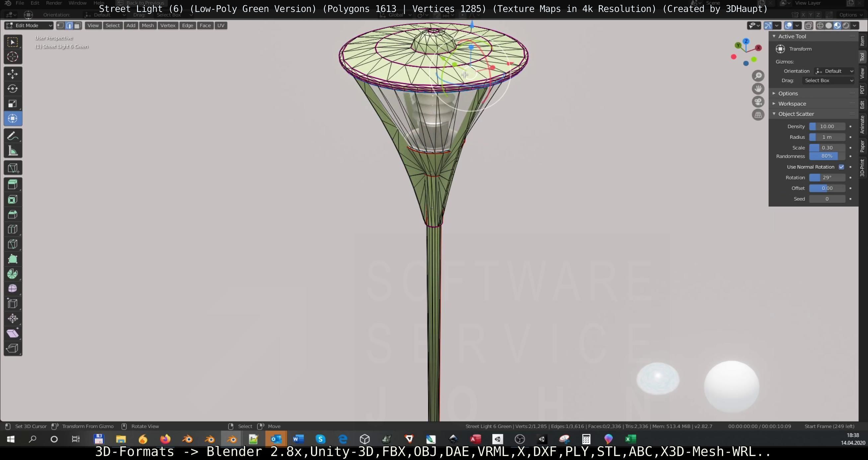Activate the 3D Cursor tool
868x460 pixels.
click(13, 57)
